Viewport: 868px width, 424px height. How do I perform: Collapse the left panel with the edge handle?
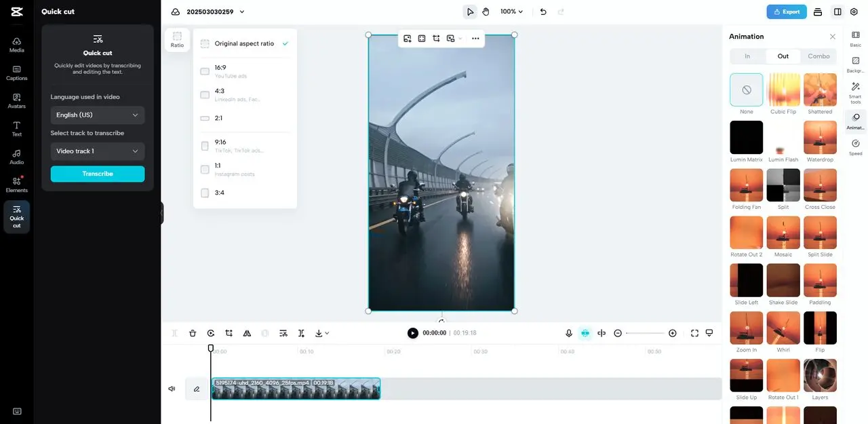(162, 213)
